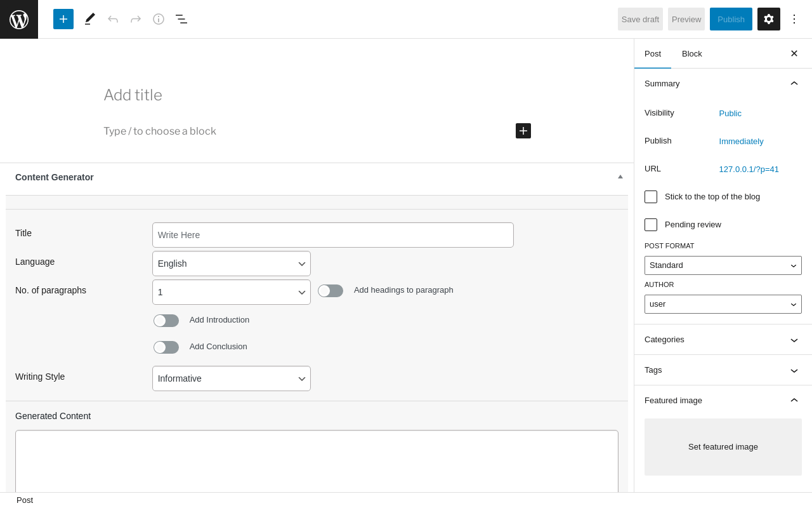The width and height of the screenshot is (812, 508).
Task: Select the Tools pencil icon
Action: [x=90, y=19]
